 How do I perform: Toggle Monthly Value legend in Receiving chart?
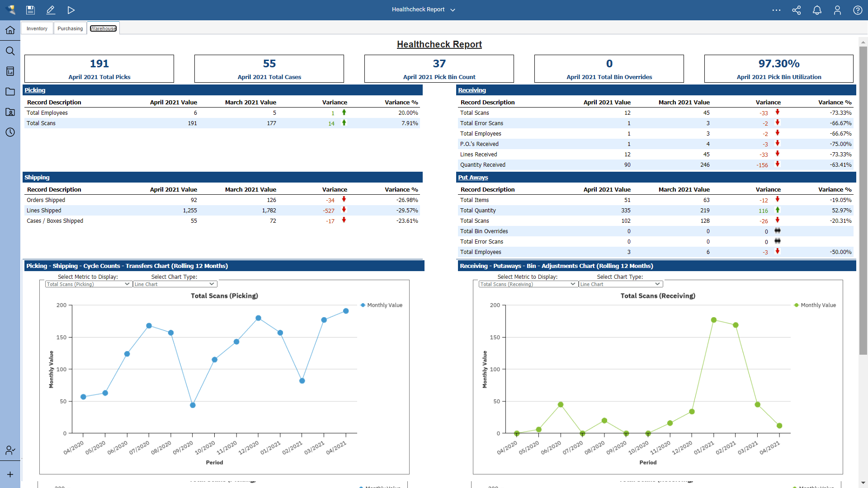[x=815, y=305]
